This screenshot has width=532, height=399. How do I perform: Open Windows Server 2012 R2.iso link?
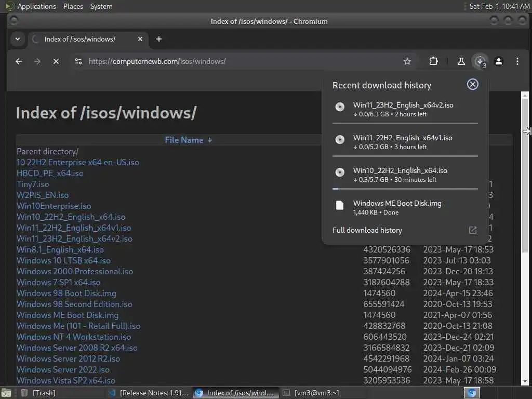pos(68,358)
